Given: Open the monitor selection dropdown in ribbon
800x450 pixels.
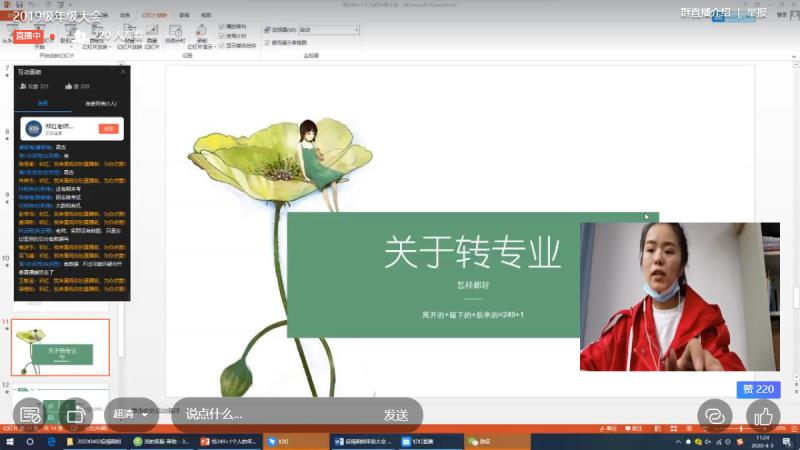Looking at the screenshot, I should (329, 30).
